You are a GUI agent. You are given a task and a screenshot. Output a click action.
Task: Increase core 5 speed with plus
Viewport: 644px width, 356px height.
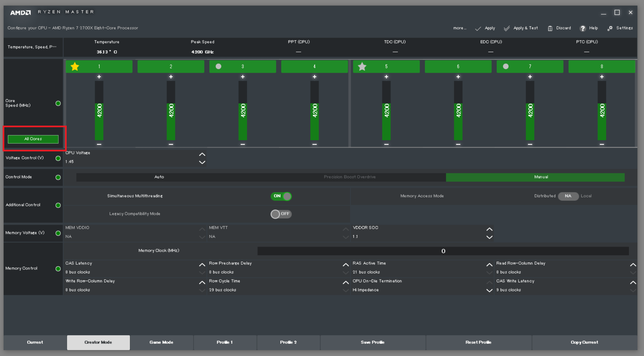pos(386,77)
